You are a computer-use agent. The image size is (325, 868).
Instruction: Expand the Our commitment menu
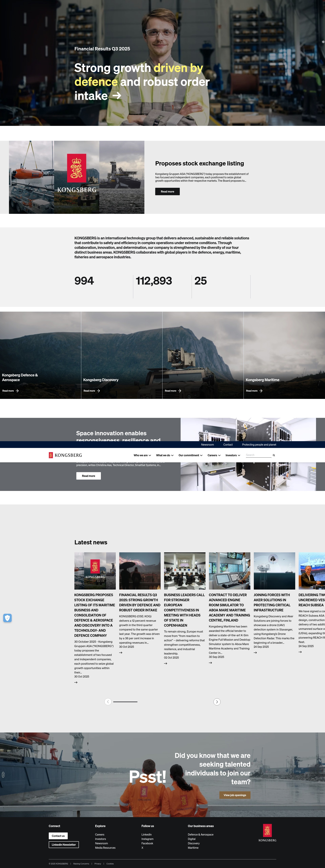pyautogui.click(x=190, y=455)
